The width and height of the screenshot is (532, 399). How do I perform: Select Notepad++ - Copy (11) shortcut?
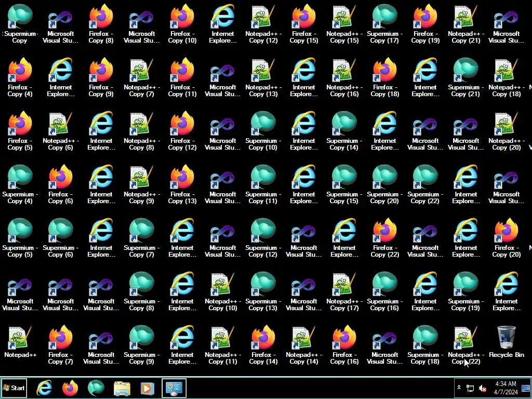[222, 345]
